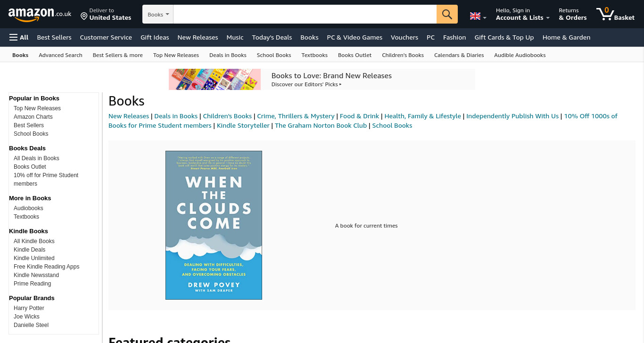The image size is (644, 343).
Task: Open Today's Deals in nav bar
Action: point(272,37)
